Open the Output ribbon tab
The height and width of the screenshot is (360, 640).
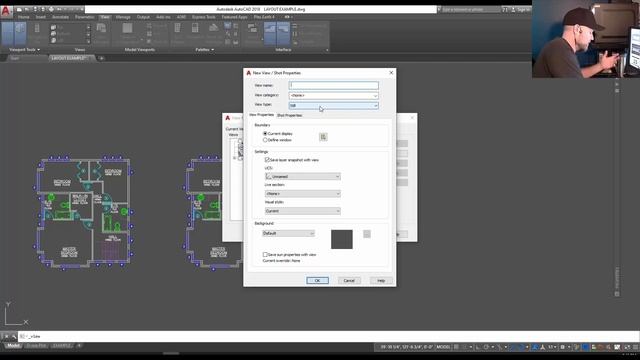[143, 17]
